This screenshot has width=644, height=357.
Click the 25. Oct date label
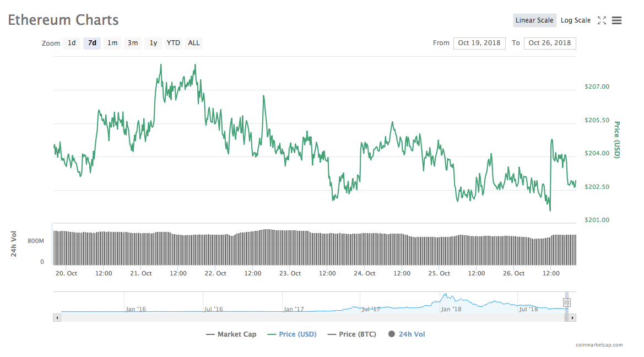click(x=439, y=274)
